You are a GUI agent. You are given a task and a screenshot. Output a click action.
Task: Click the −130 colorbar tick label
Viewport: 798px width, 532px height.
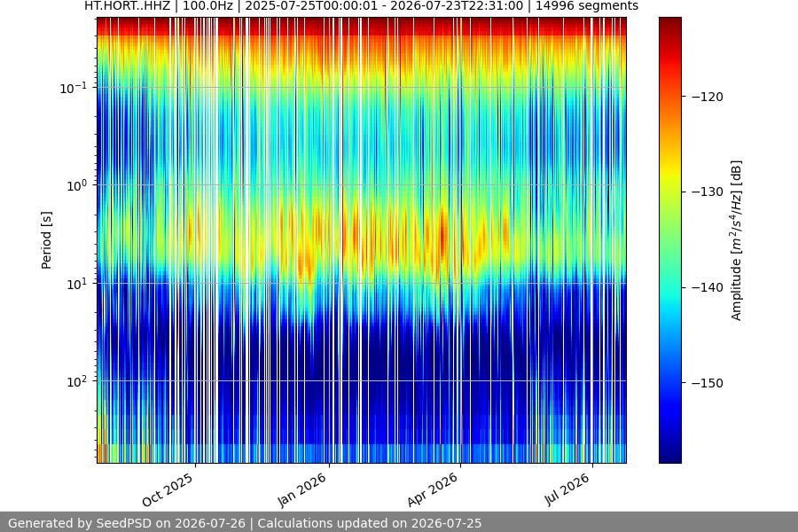(x=708, y=192)
